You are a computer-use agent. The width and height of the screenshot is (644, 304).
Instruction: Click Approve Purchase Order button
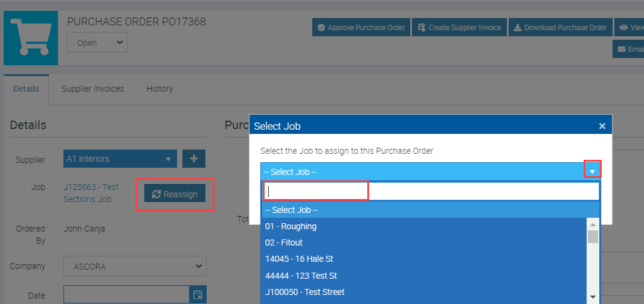pyautogui.click(x=361, y=28)
